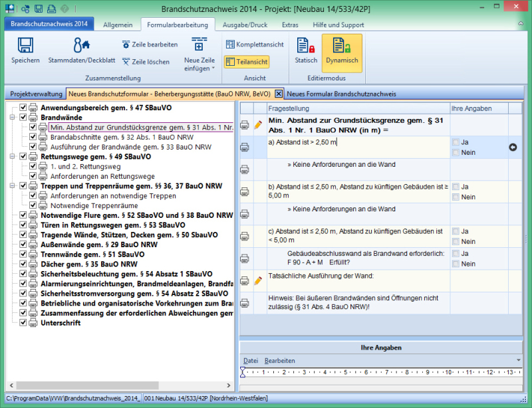Close the 'Neues Brandschutzformular' tab with the X
The height and width of the screenshot is (408, 532).
click(x=278, y=94)
